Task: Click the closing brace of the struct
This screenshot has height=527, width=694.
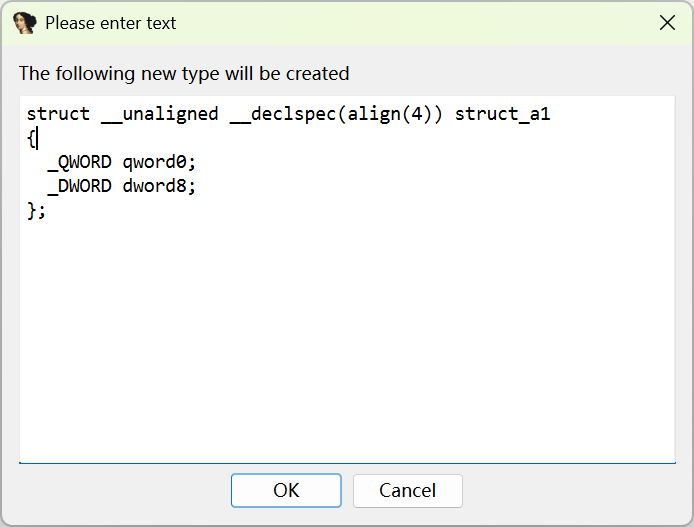Action: pyautogui.click(x=32, y=210)
